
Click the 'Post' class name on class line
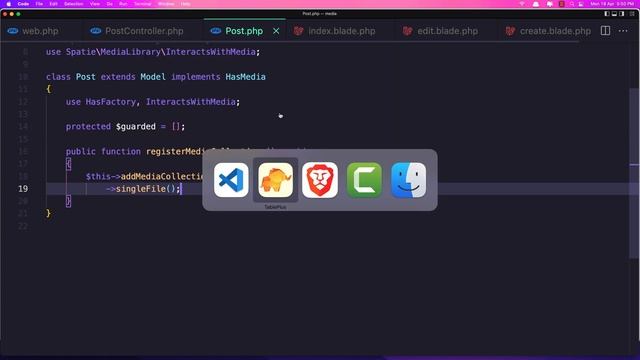pos(86,77)
